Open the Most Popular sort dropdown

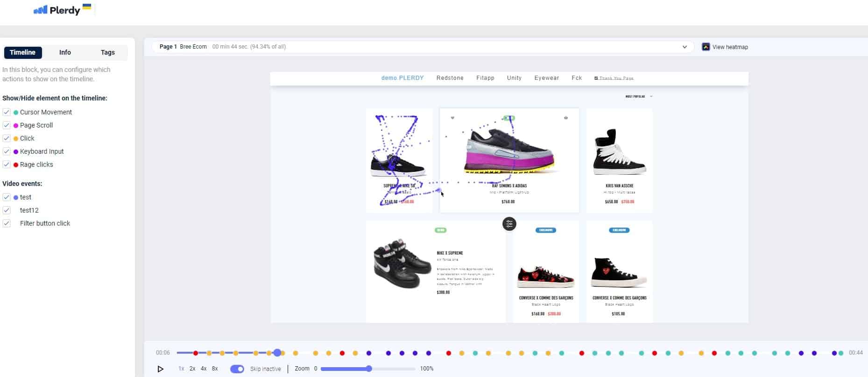point(638,97)
